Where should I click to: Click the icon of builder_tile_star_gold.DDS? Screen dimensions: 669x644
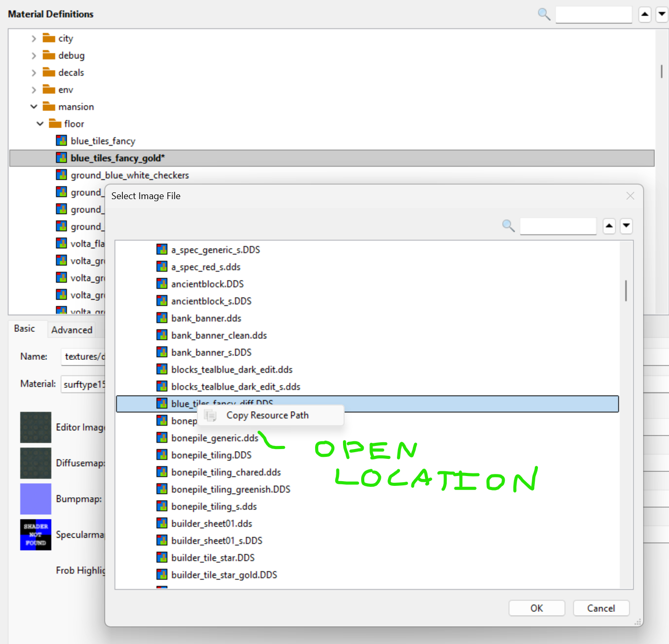162,575
